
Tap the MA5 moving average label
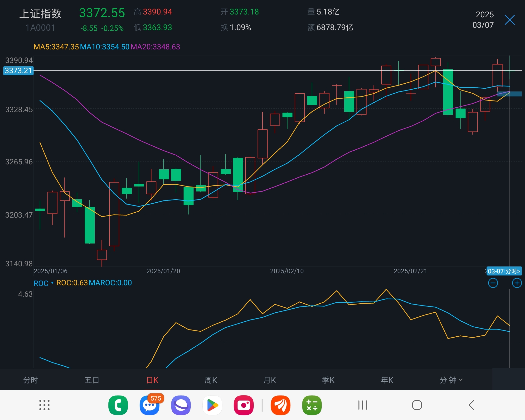click(56, 47)
